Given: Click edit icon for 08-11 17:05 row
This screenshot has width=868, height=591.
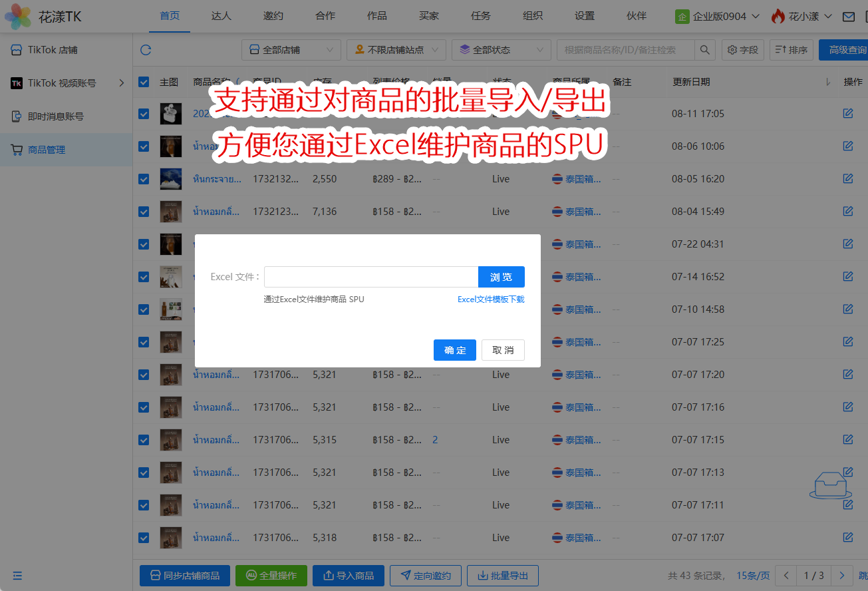Looking at the screenshot, I should pos(848,114).
